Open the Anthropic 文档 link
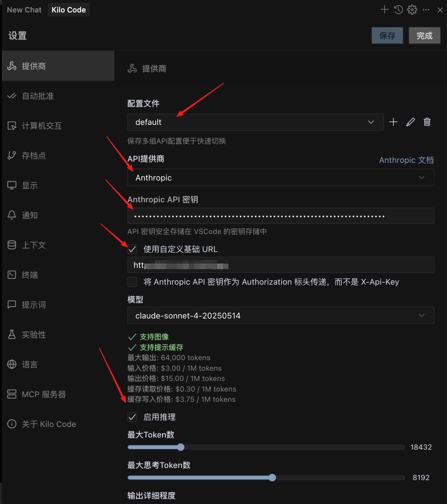 [406, 160]
